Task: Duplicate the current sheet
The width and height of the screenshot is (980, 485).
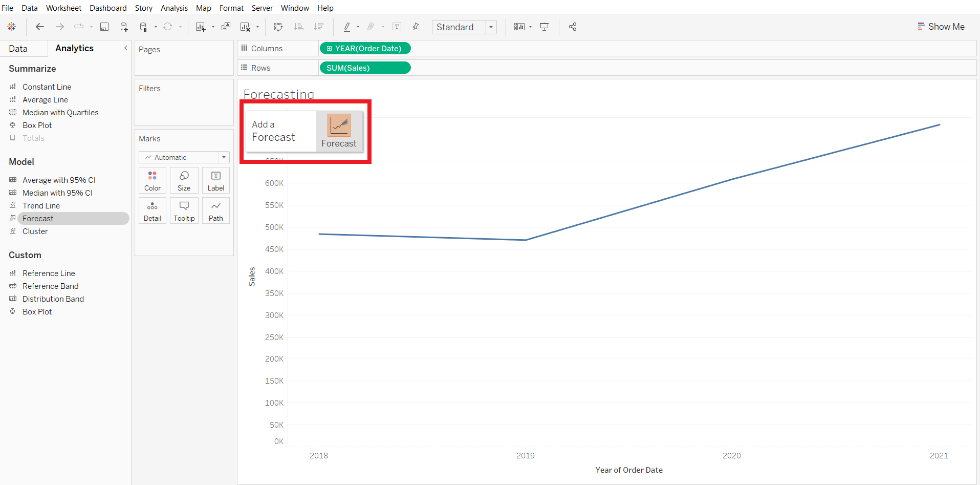Action: click(226, 27)
